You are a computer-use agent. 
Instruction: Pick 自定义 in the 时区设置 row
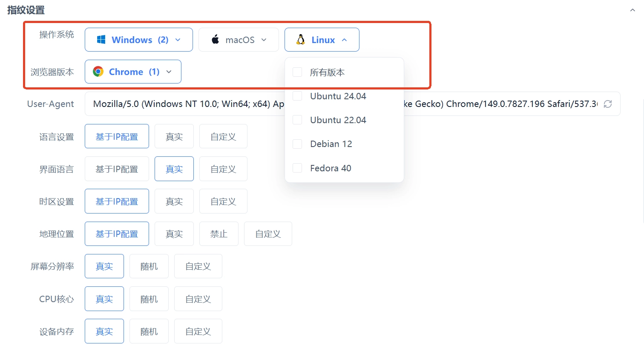pos(223,201)
